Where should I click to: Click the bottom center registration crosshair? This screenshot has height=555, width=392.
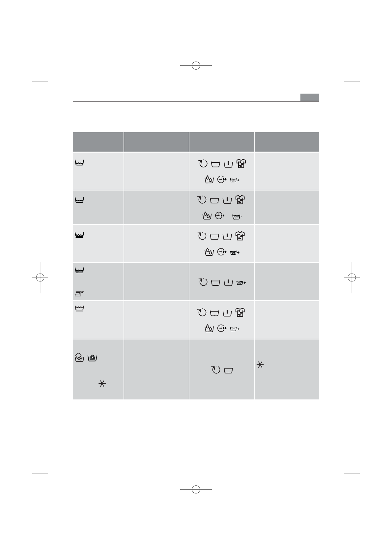point(196,489)
